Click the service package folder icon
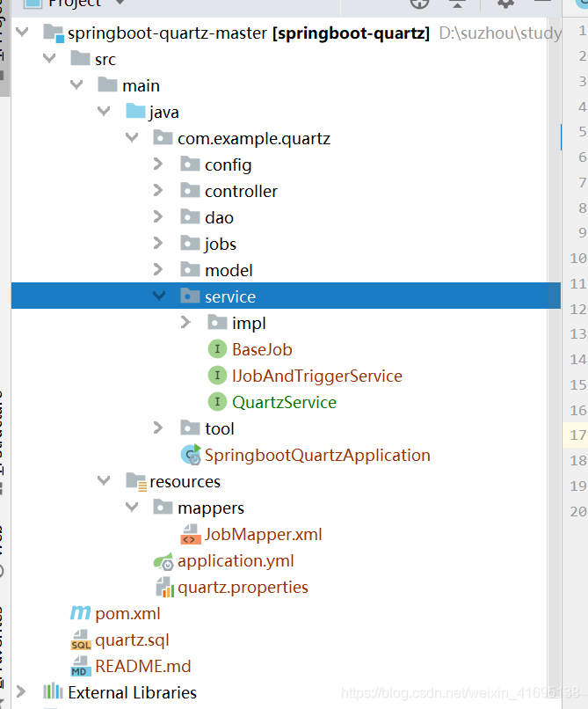The height and width of the screenshot is (709, 588). (190, 296)
